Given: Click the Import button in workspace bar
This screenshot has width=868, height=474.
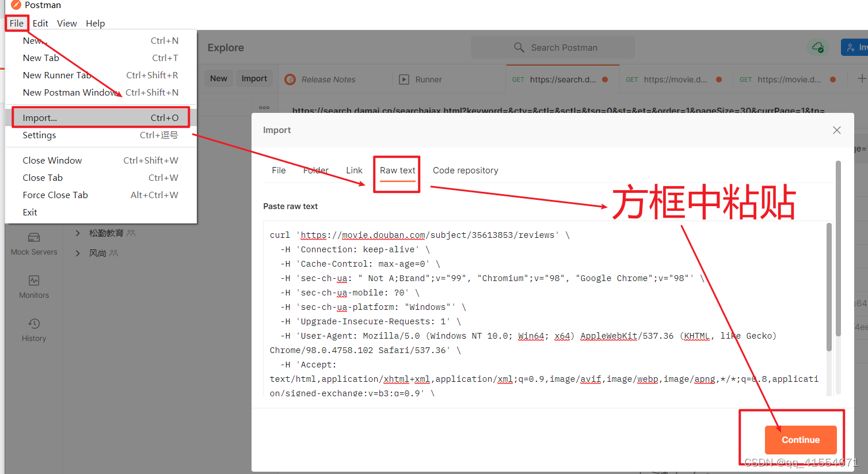Looking at the screenshot, I should (x=254, y=79).
